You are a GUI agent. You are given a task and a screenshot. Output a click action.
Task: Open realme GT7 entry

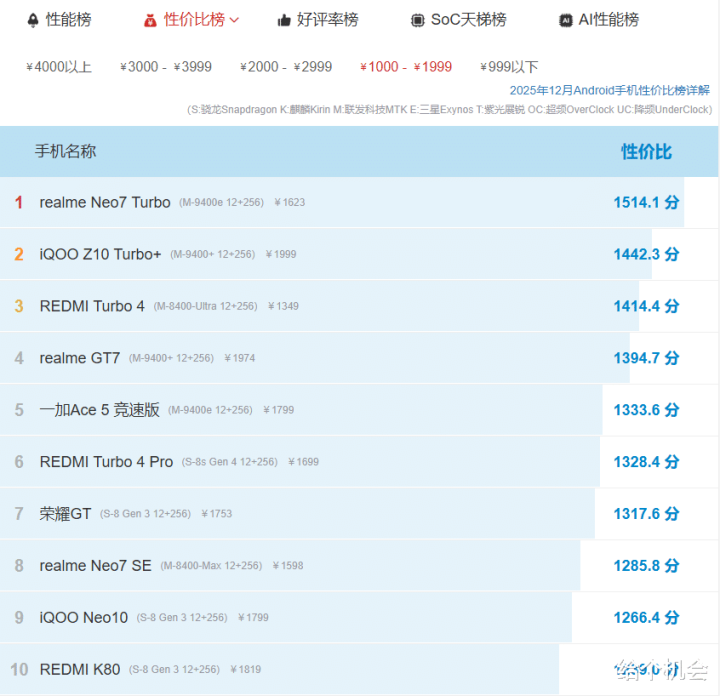click(80, 358)
